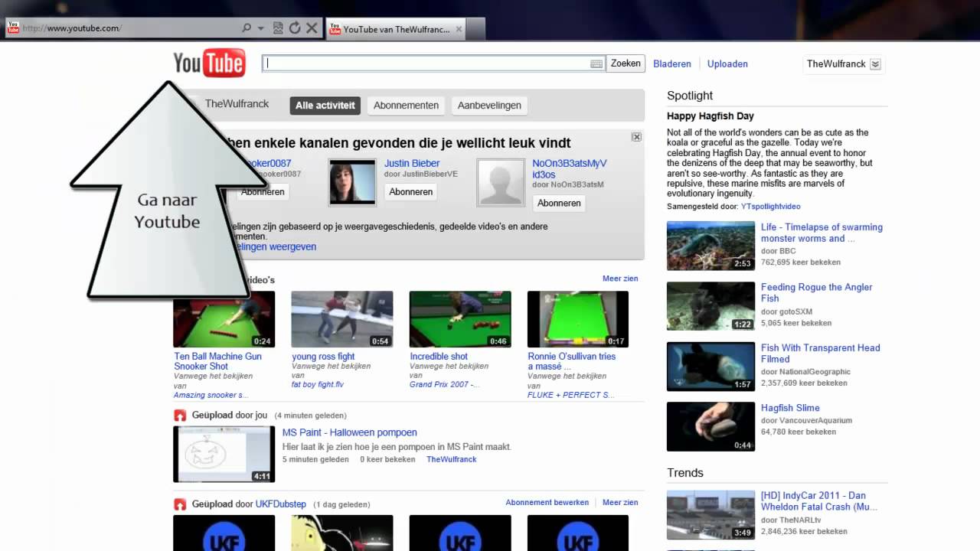
Task: Close the YouTube van TheWulfranck tab
Action: pos(459,29)
